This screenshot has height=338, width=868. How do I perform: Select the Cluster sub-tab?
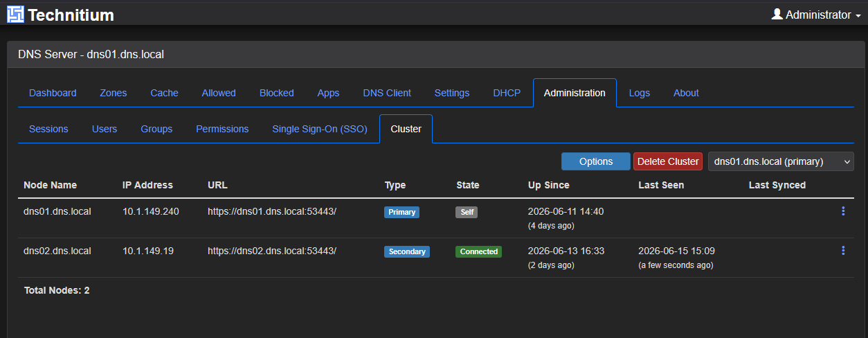pos(406,129)
